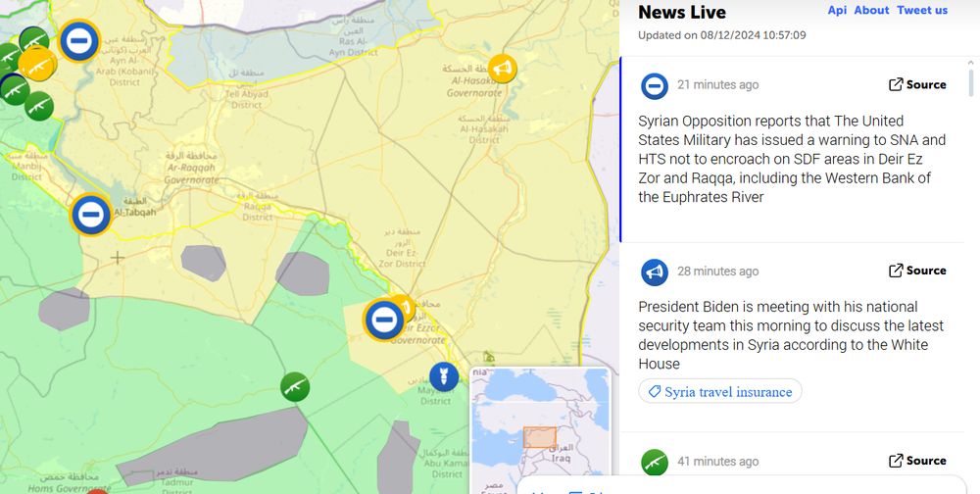The height and width of the screenshot is (494, 980).
Task: Go to the About page link
Action: point(872,10)
